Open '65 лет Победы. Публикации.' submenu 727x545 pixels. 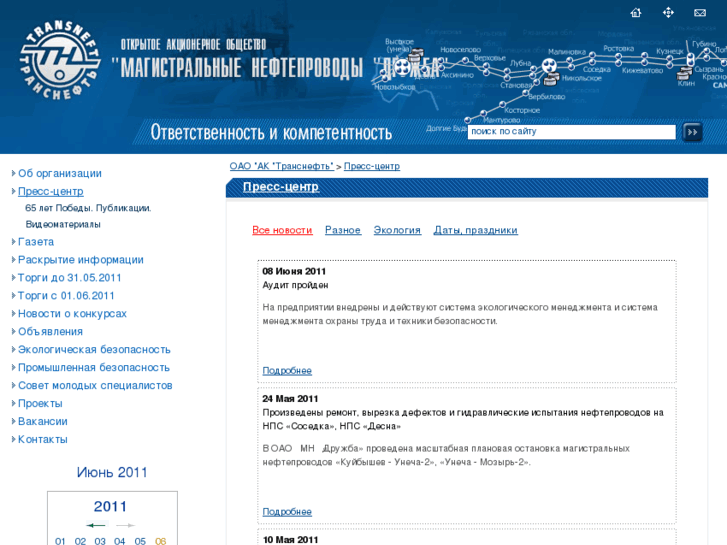click(x=88, y=208)
